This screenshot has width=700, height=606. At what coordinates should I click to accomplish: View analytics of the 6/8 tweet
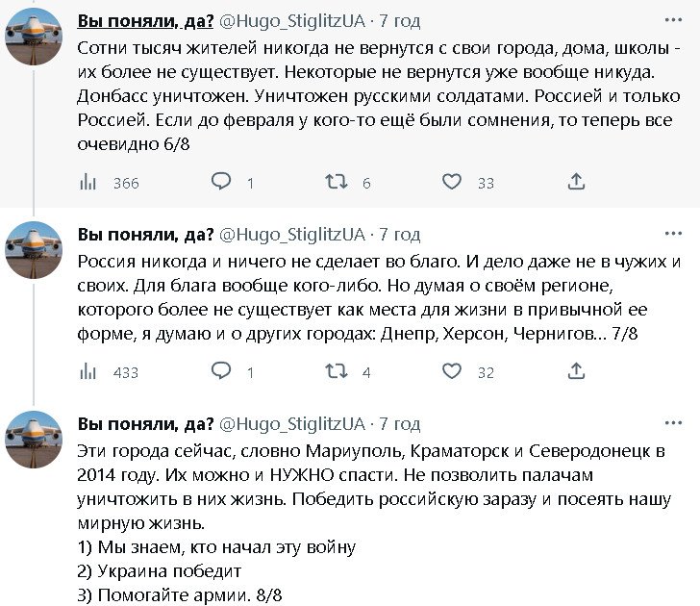tap(87, 182)
